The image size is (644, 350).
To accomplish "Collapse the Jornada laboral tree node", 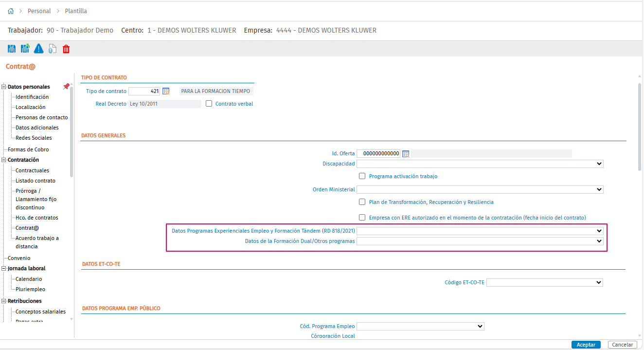I will pyautogui.click(x=4, y=269).
